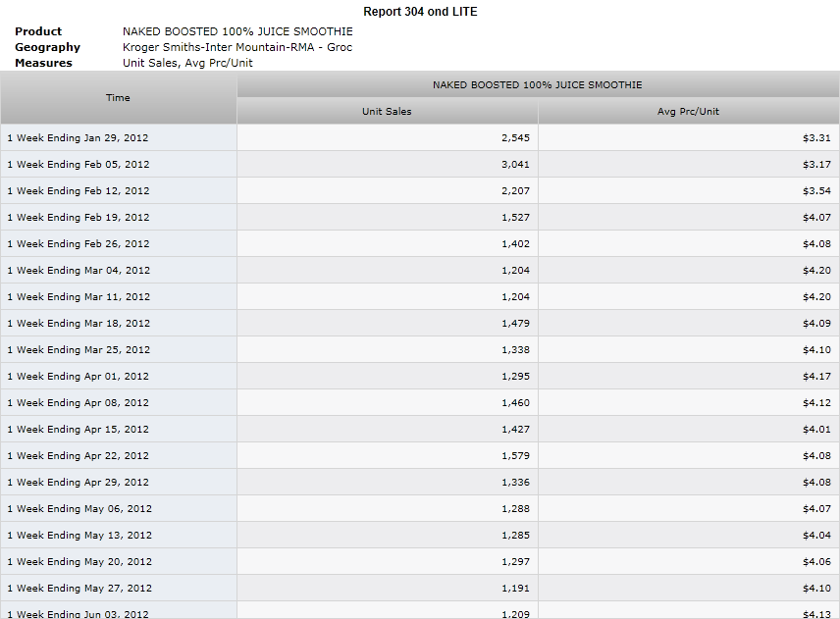Click the geography value "Kroger Smiths-Inter Mountain-RMA - Groc"
The width and height of the screenshot is (840, 619).
click(237, 47)
